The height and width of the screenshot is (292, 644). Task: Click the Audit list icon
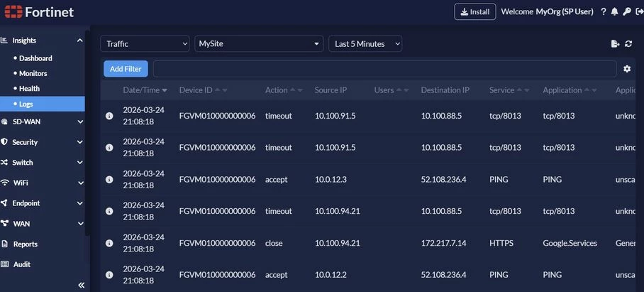4,264
